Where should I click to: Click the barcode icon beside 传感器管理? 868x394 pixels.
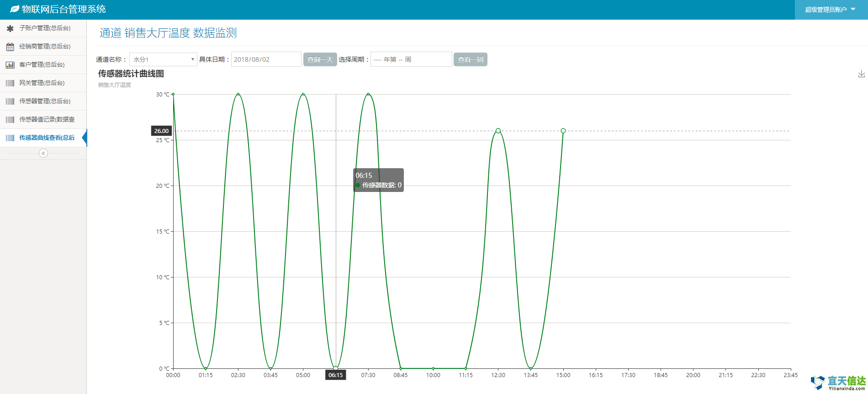point(10,101)
